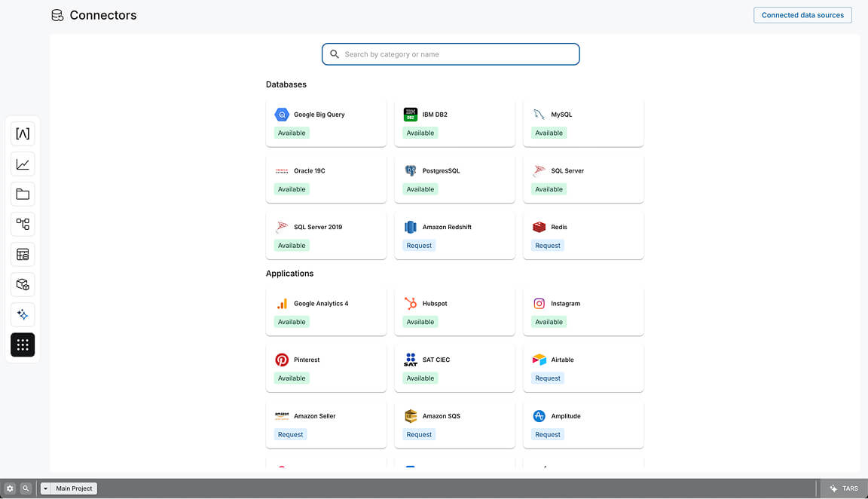Open the logo home icon in sidebar
This screenshot has height=499, width=868.
23,133
